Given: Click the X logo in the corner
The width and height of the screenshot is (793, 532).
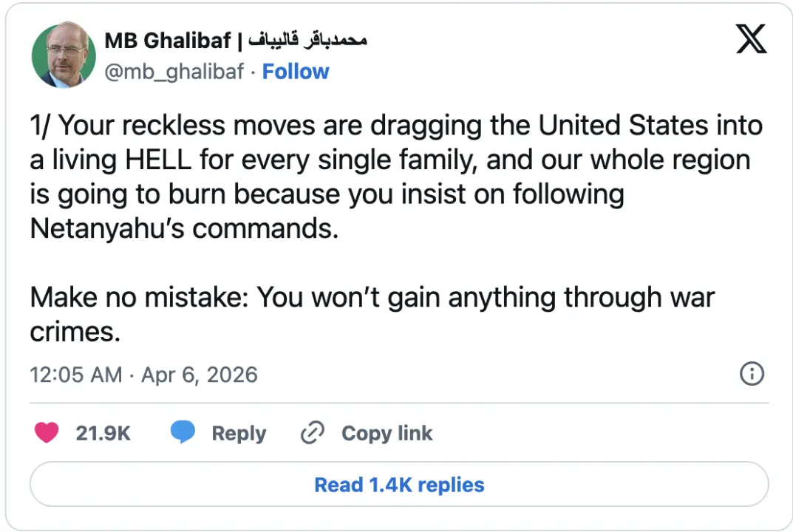Looking at the screenshot, I should (751, 38).
